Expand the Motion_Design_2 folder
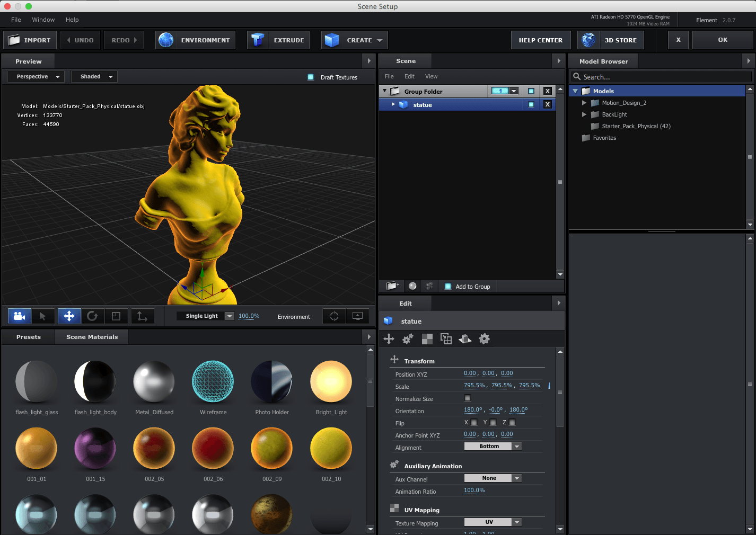Viewport: 756px width, 535px height. (x=584, y=103)
